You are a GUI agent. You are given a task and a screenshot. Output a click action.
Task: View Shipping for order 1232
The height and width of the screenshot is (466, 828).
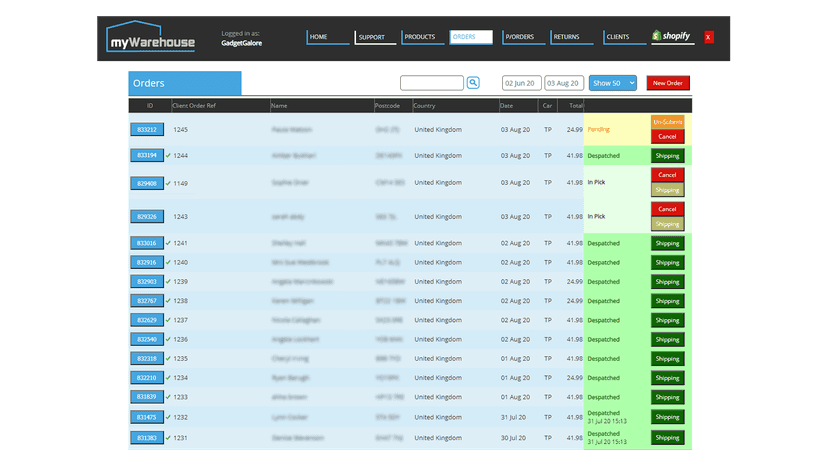tap(667, 417)
